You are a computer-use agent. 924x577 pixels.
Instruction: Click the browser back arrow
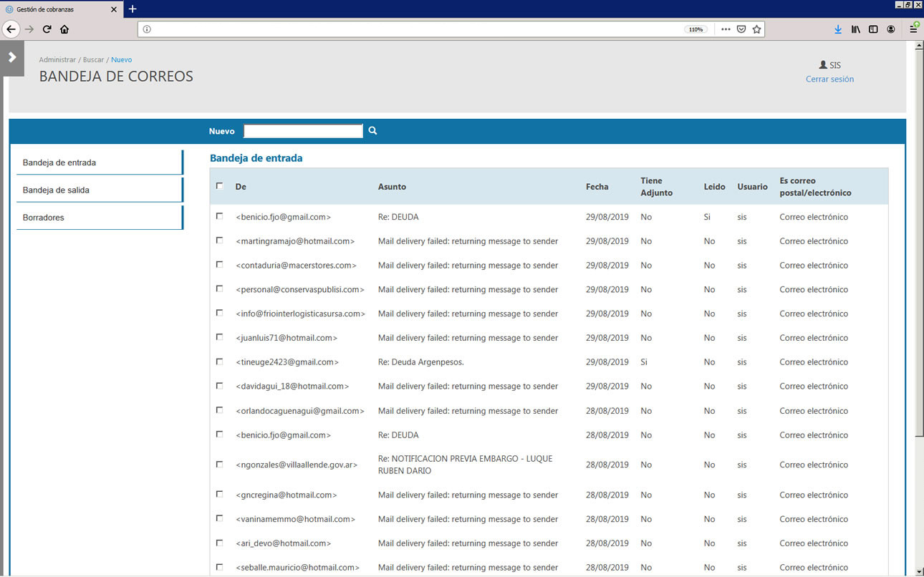(11, 29)
